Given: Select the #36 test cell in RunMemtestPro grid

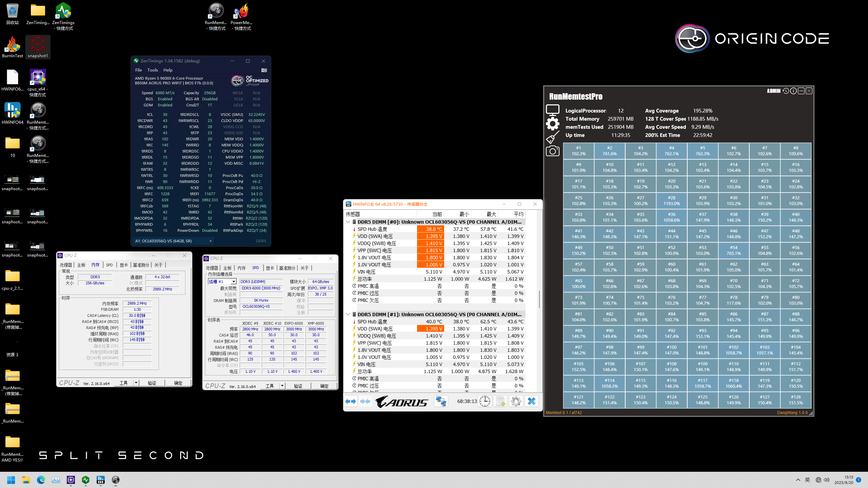Looking at the screenshot, I should point(672,217).
